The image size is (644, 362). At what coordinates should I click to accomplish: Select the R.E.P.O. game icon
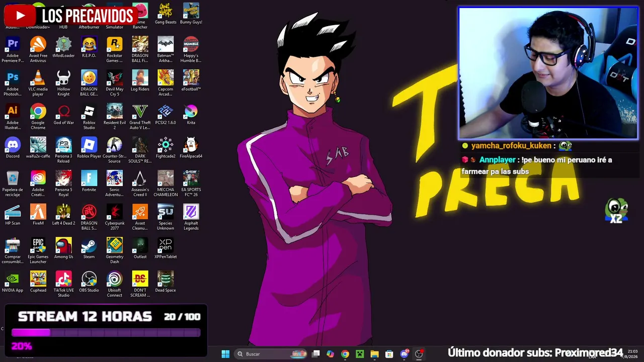89,47
